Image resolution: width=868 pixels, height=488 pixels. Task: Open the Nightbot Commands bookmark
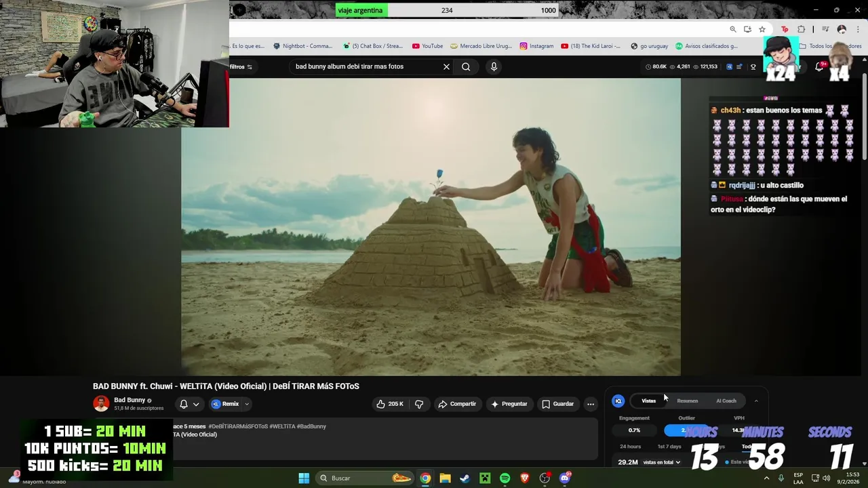point(303,46)
